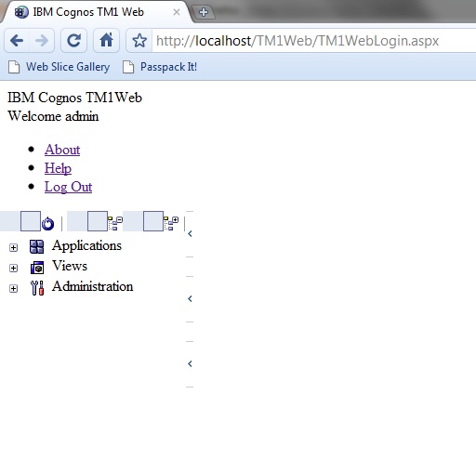Expand the Administration tree node

pos(13,288)
